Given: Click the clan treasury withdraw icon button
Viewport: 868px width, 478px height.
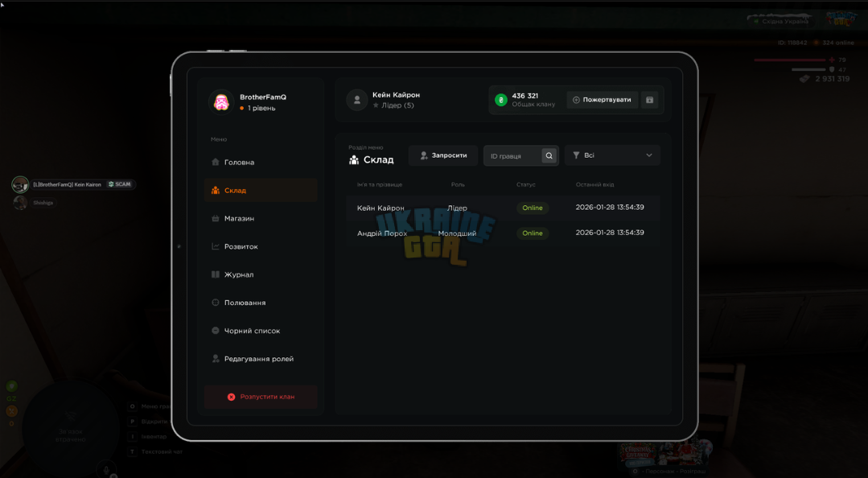Looking at the screenshot, I should pos(649,100).
